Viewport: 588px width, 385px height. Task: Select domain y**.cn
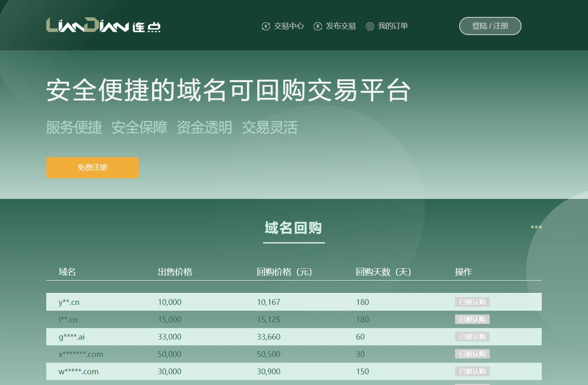click(69, 302)
